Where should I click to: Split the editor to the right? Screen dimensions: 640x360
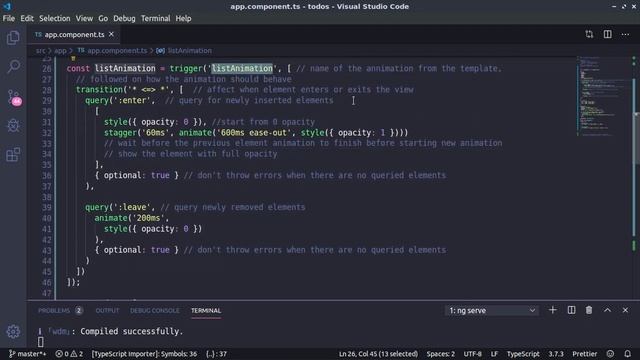(x=607, y=34)
